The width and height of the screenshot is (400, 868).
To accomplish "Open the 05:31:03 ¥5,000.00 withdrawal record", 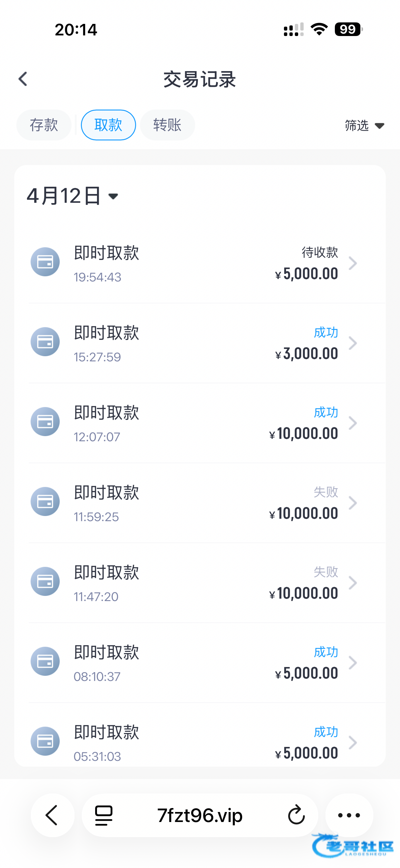I will [x=202, y=743].
